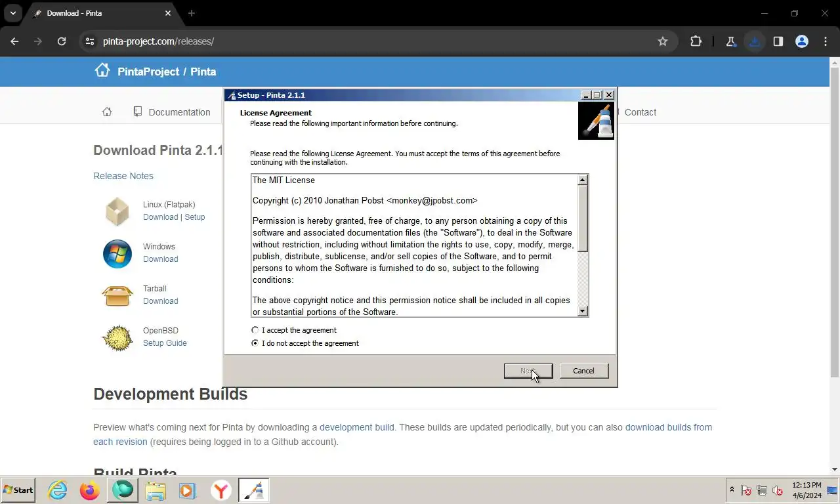840x504 pixels.
Task: Click Pinta paintbrush logo in setup dialog
Action: (x=596, y=121)
